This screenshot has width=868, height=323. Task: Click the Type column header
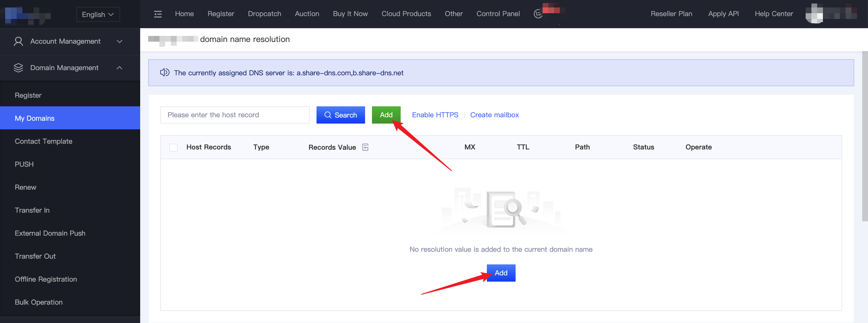[x=261, y=147]
